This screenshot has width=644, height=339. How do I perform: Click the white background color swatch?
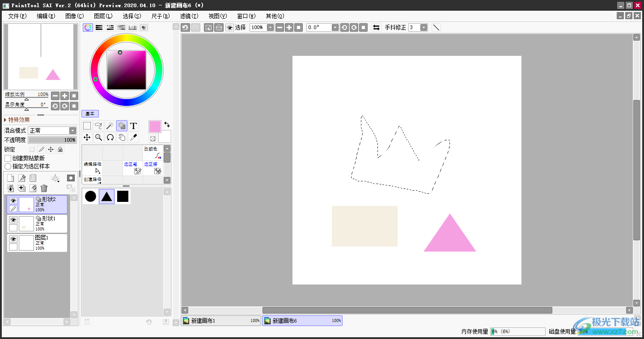click(165, 137)
